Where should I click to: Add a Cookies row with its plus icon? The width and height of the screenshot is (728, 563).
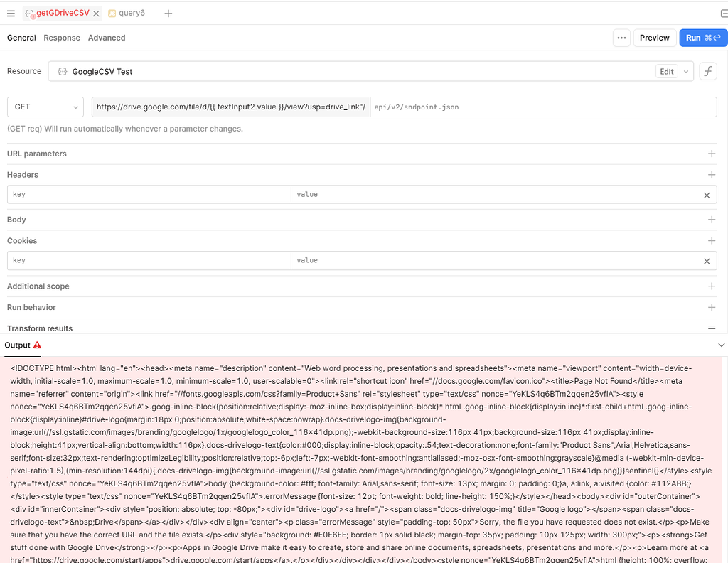(712, 240)
